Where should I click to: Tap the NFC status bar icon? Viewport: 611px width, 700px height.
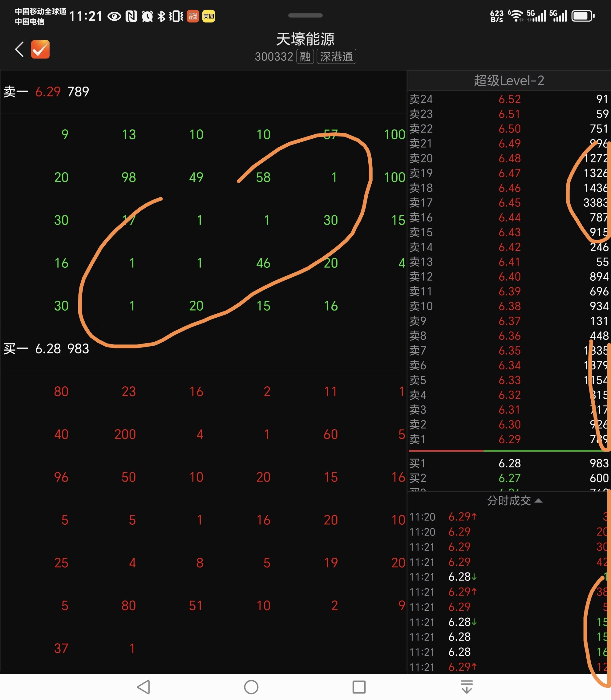coord(131,16)
